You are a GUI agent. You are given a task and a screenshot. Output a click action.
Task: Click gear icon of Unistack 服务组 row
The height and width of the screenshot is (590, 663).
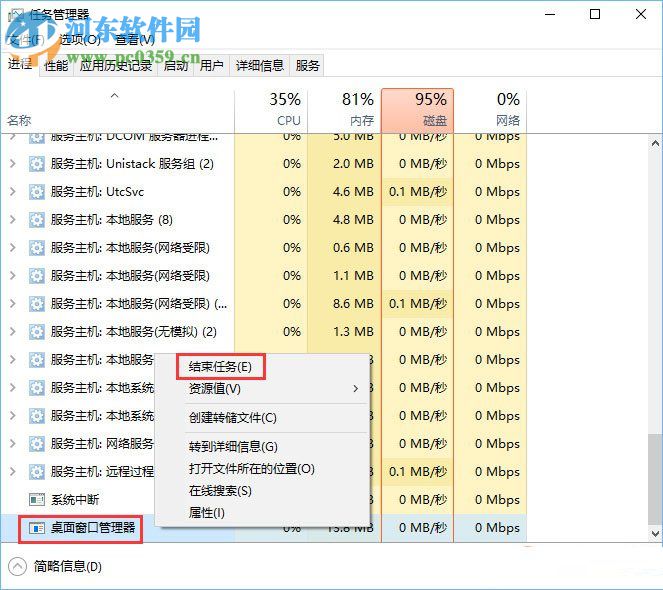37,164
